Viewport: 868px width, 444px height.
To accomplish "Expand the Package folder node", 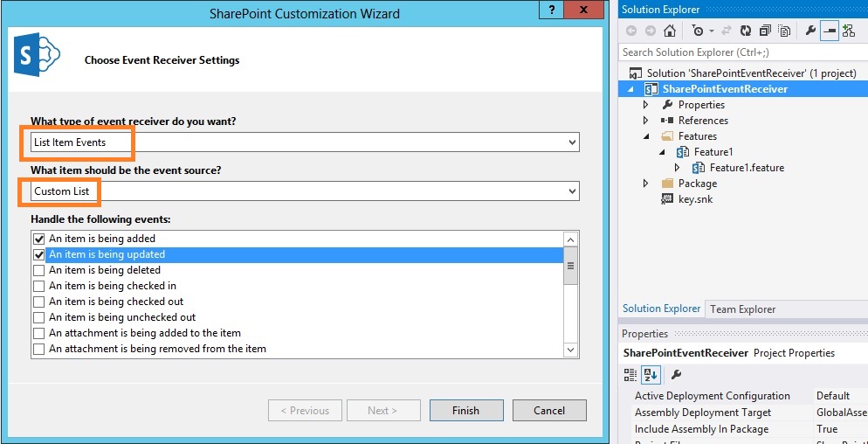I will (645, 183).
